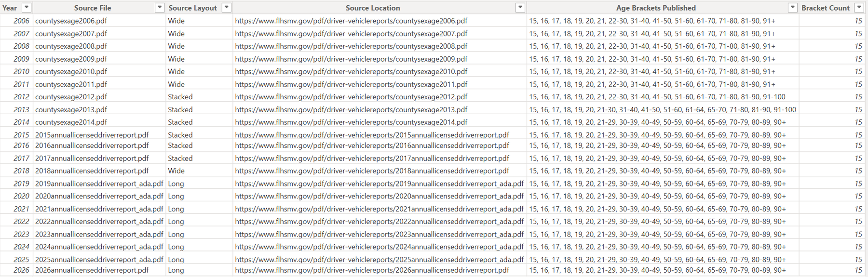Select the Bracket Count column header
Viewport: 868px width, 277px height.
pyautogui.click(x=826, y=8)
